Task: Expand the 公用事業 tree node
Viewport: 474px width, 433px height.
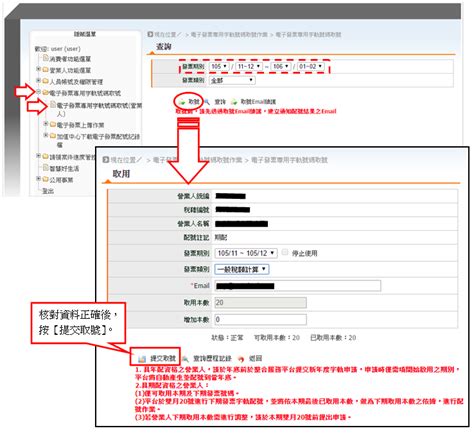Action: point(38,179)
